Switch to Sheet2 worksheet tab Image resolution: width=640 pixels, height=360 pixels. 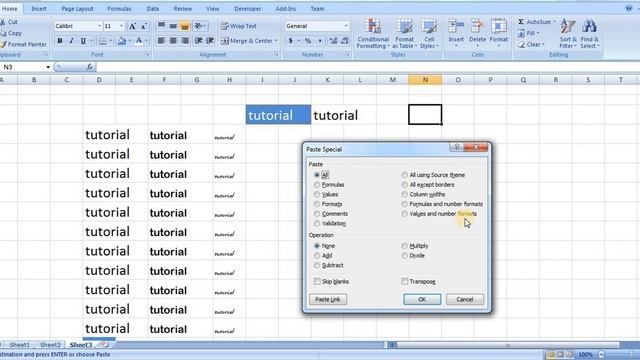pyautogui.click(x=50, y=345)
